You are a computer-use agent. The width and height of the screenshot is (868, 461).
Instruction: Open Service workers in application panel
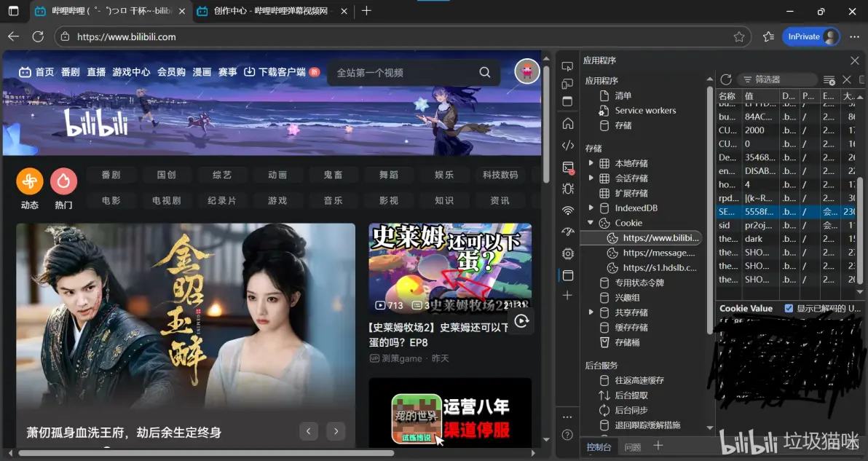645,111
